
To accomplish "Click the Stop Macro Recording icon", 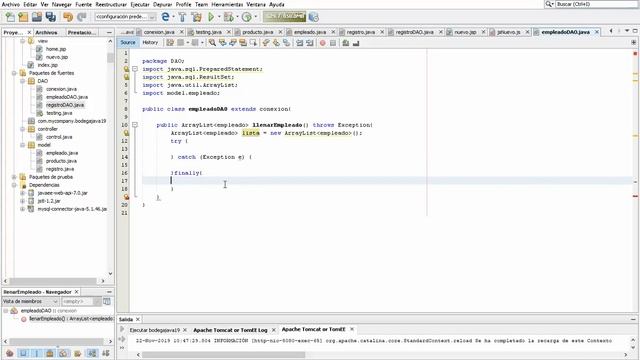I will (333, 42).
